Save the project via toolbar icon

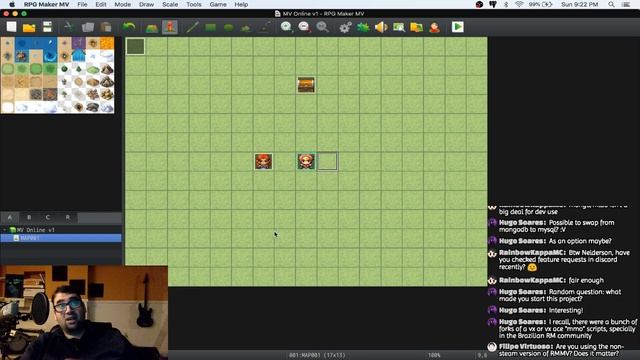point(47,27)
